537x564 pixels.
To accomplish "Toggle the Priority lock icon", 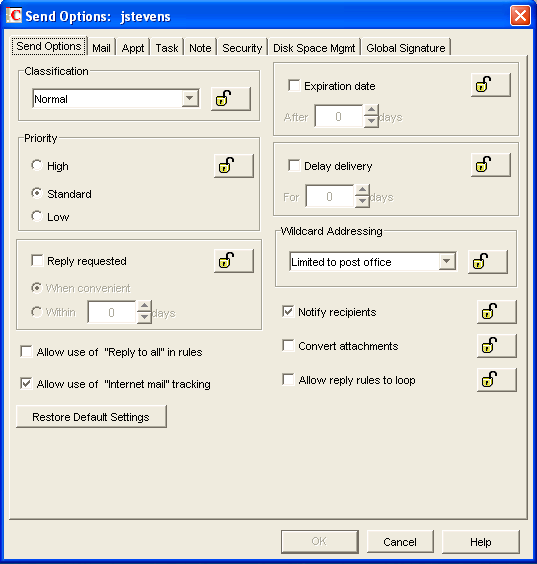I will 233,166.
